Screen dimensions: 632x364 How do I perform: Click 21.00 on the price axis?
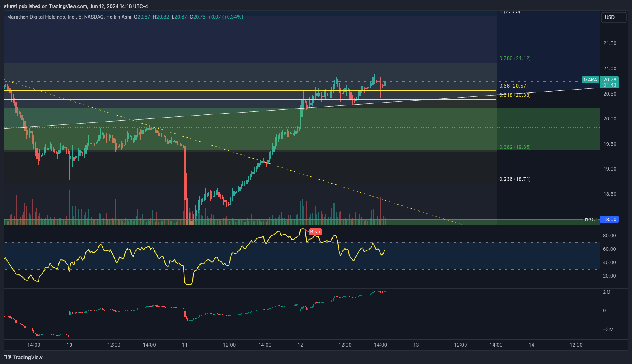coord(609,69)
